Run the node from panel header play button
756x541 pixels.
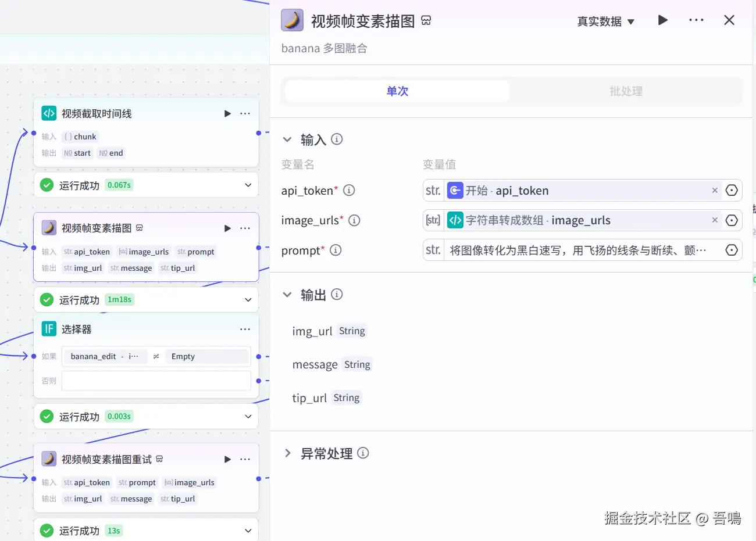pos(662,20)
